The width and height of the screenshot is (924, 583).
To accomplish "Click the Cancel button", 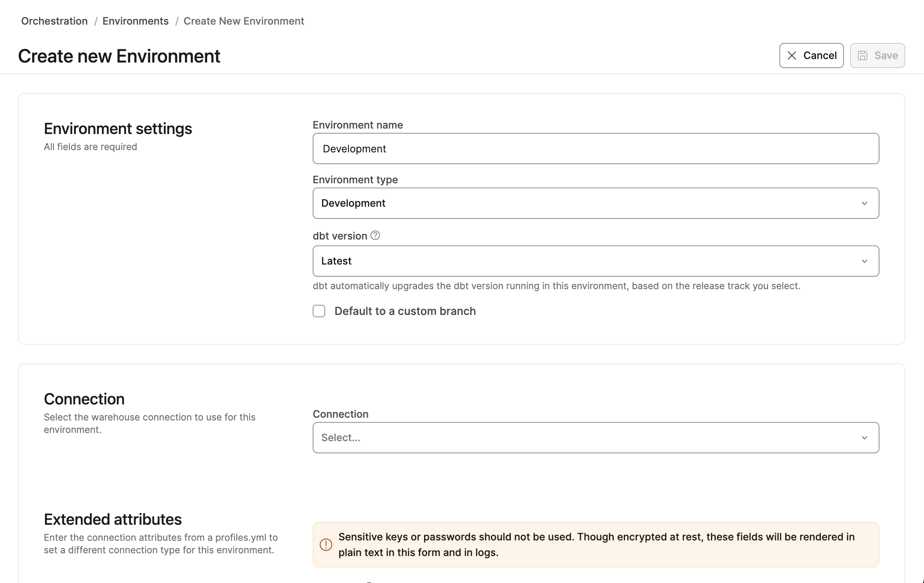I will [811, 55].
